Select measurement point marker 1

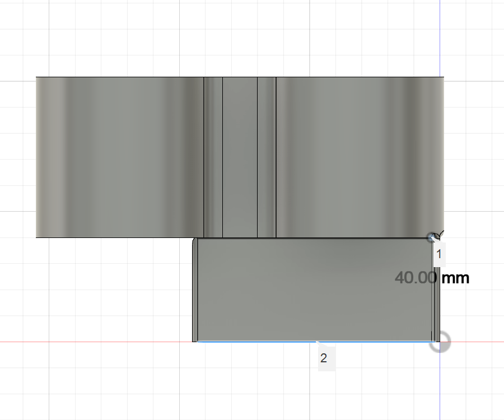tap(431, 237)
